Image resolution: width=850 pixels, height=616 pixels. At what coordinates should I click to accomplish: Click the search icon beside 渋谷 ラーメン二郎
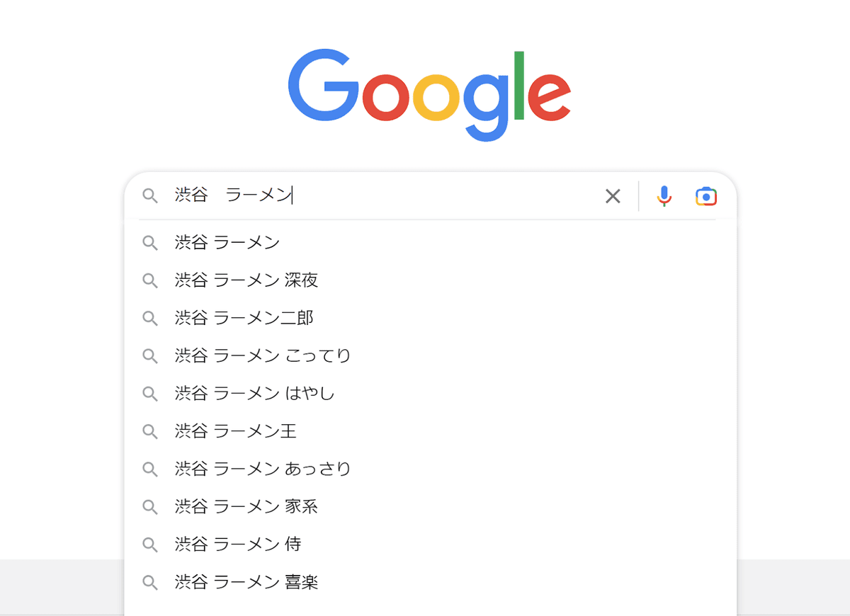pyautogui.click(x=150, y=318)
